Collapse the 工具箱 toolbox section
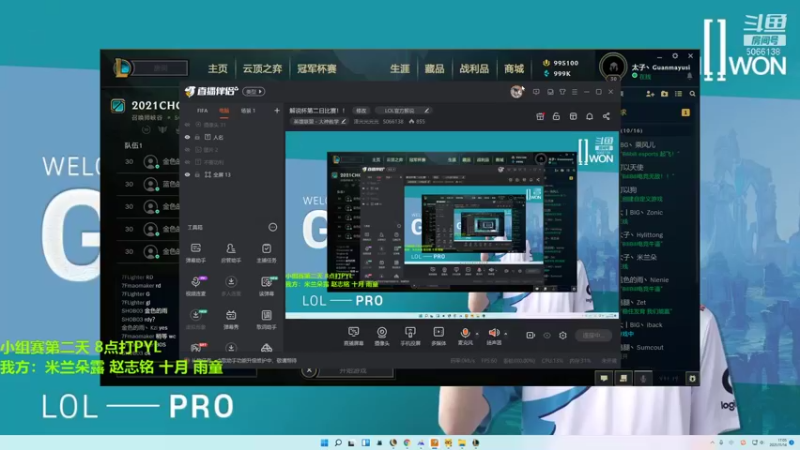This screenshot has width=800, height=450. (273, 227)
